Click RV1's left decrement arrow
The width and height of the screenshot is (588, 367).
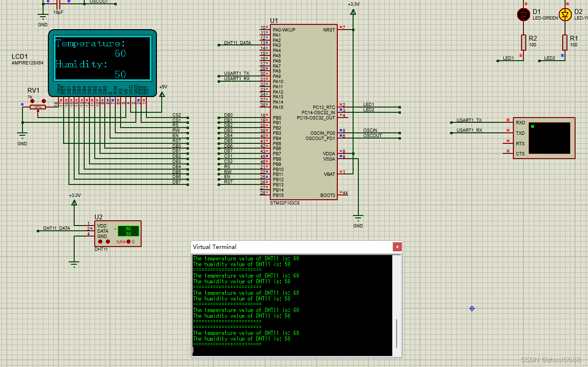[32, 101]
